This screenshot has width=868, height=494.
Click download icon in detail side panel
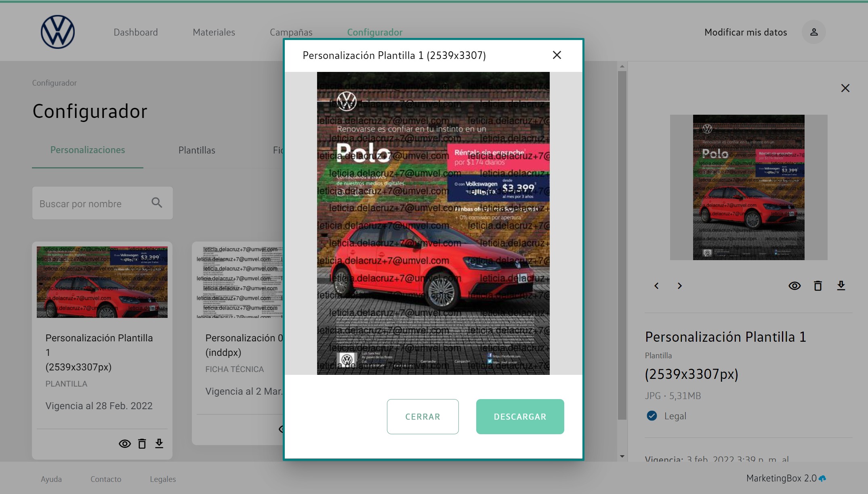click(x=841, y=286)
